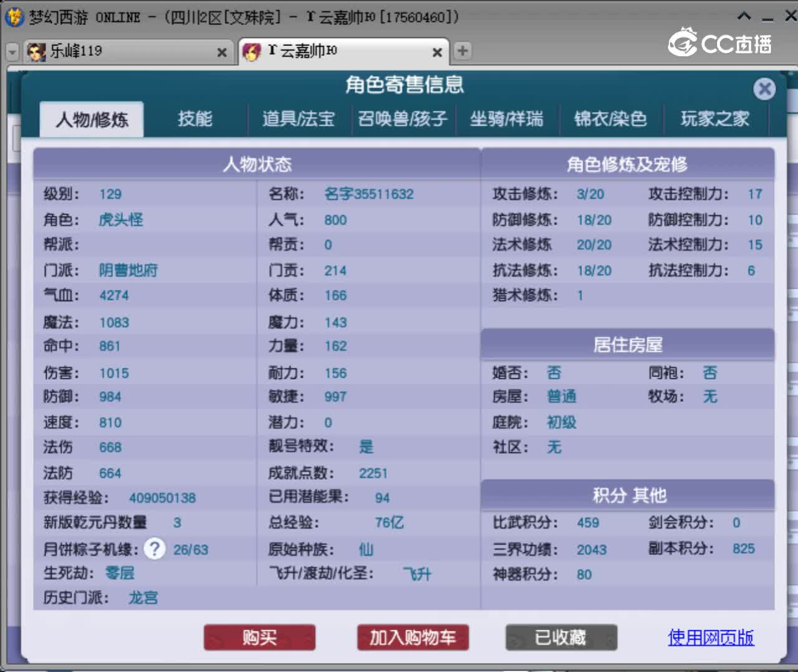Click the 三界功绩 value 2043
Viewport: 798px width, 672px height.
click(x=592, y=550)
